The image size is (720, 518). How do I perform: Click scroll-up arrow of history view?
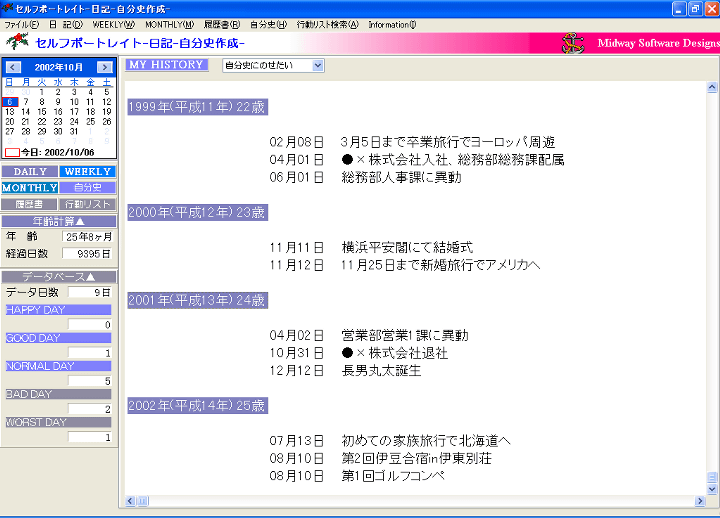[x=712, y=87]
